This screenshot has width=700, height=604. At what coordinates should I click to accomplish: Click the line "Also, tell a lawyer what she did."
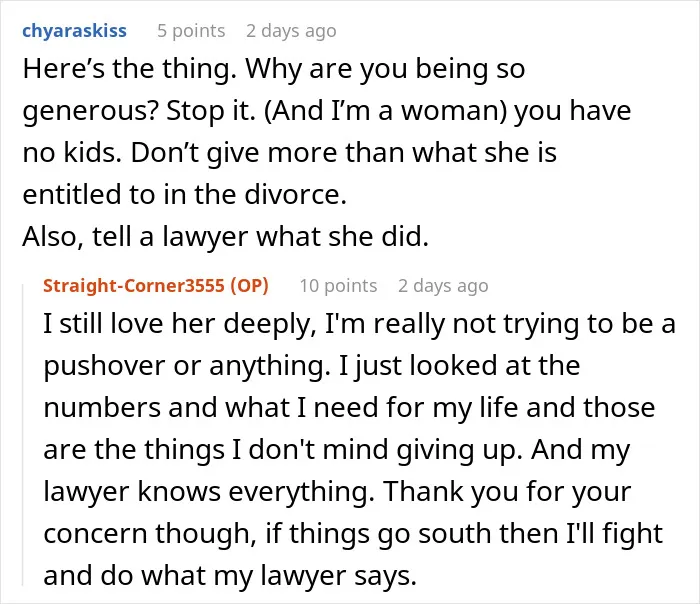tap(225, 236)
